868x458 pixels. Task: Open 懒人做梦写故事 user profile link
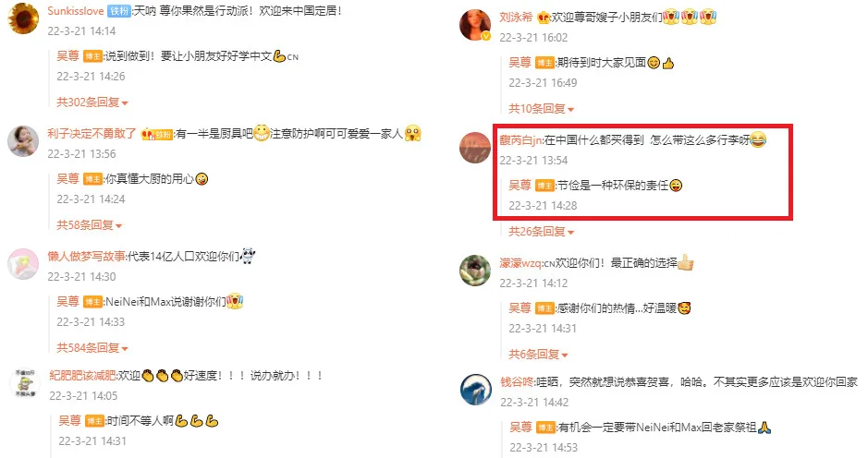pos(86,256)
